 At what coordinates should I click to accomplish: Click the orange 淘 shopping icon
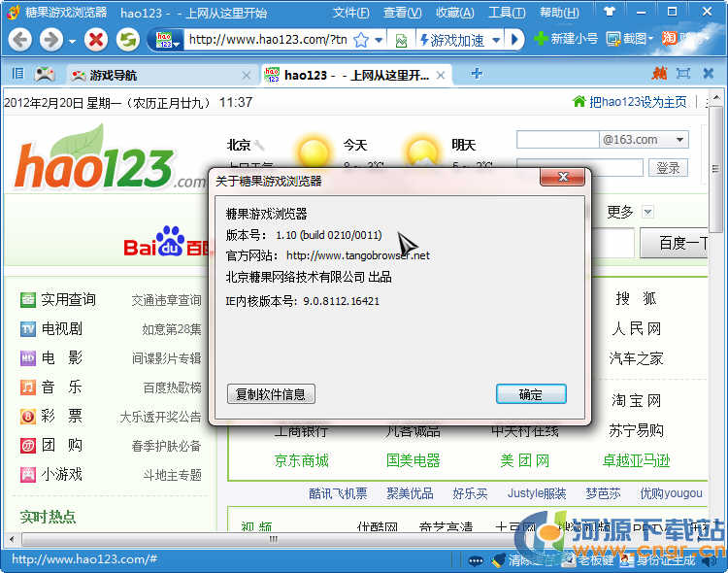(x=669, y=39)
